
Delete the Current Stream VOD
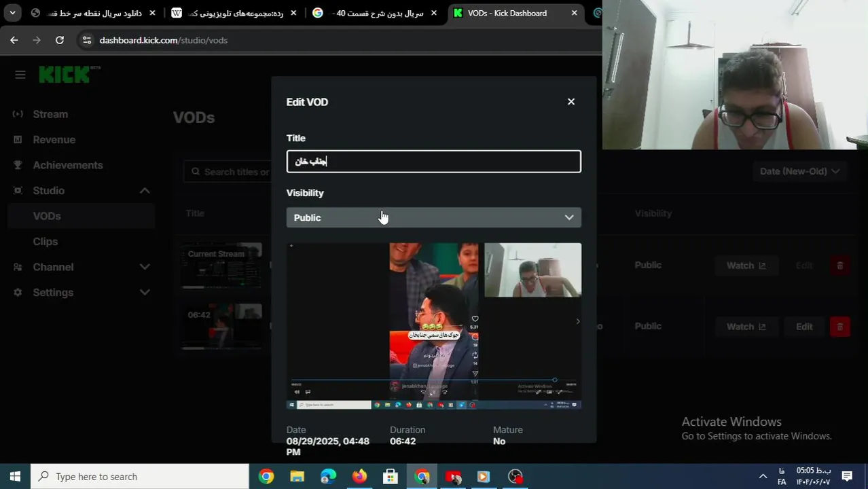click(840, 266)
